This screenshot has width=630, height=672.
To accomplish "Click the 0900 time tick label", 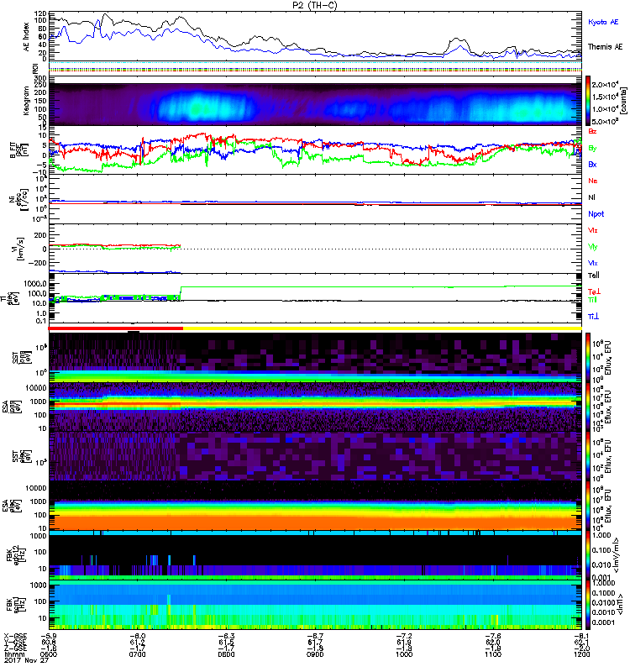I will (315, 654).
